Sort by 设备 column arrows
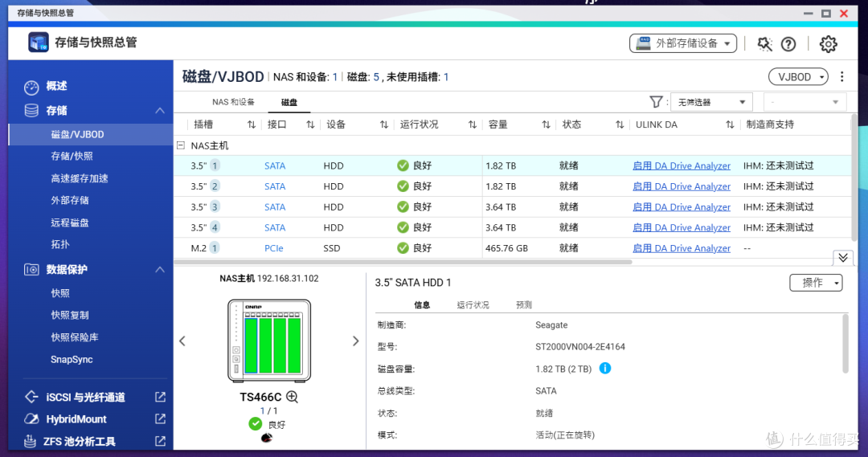This screenshot has height=457, width=868. tap(383, 124)
